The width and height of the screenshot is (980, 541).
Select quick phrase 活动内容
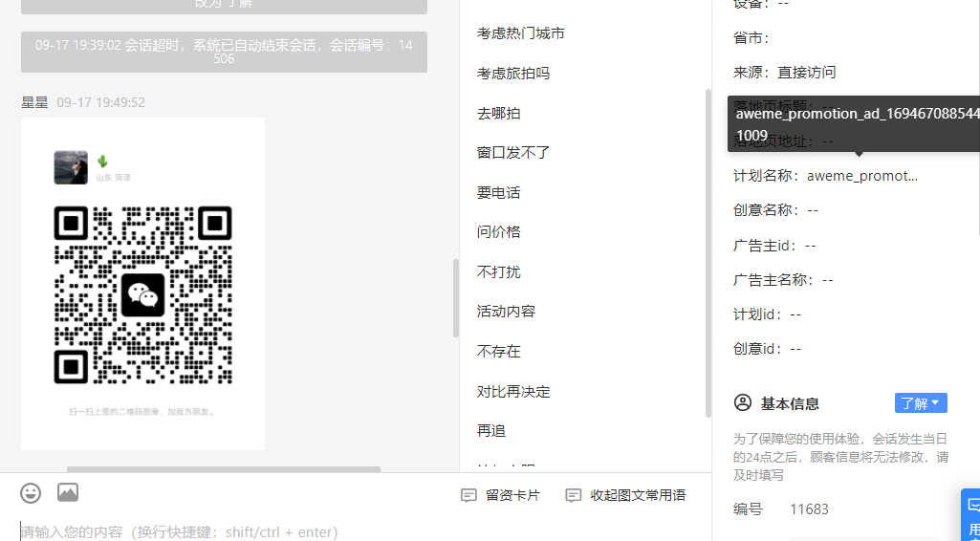[506, 311]
